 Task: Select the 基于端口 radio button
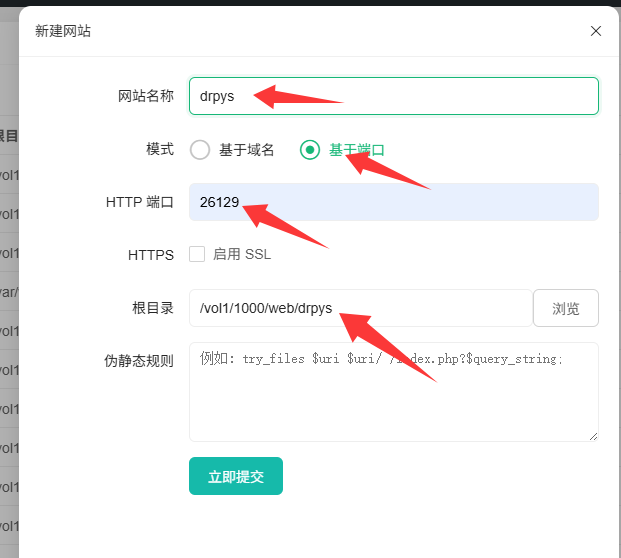(x=310, y=150)
